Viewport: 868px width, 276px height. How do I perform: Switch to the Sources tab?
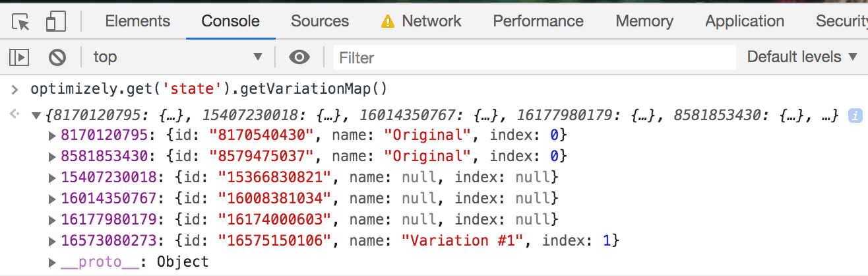[319, 21]
